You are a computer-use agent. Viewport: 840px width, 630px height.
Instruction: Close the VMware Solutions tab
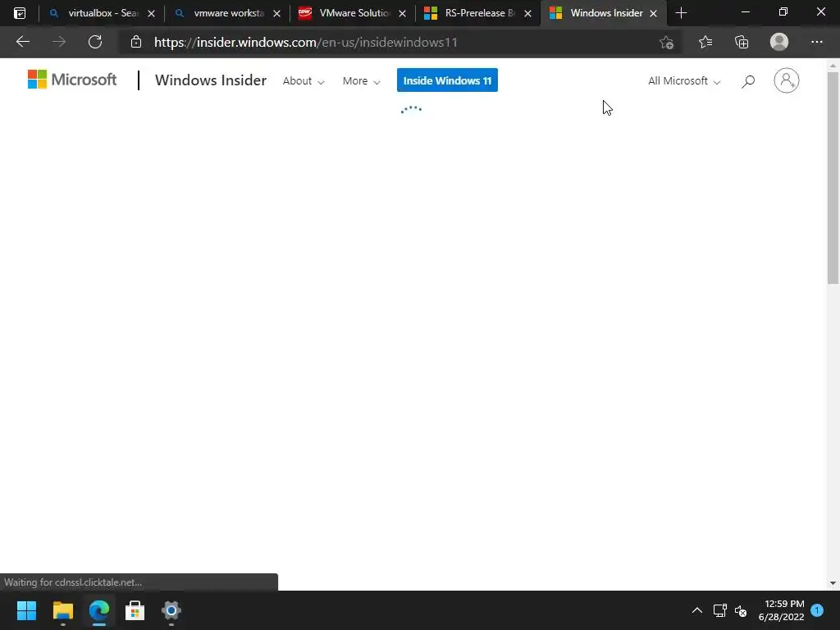pyautogui.click(x=402, y=13)
